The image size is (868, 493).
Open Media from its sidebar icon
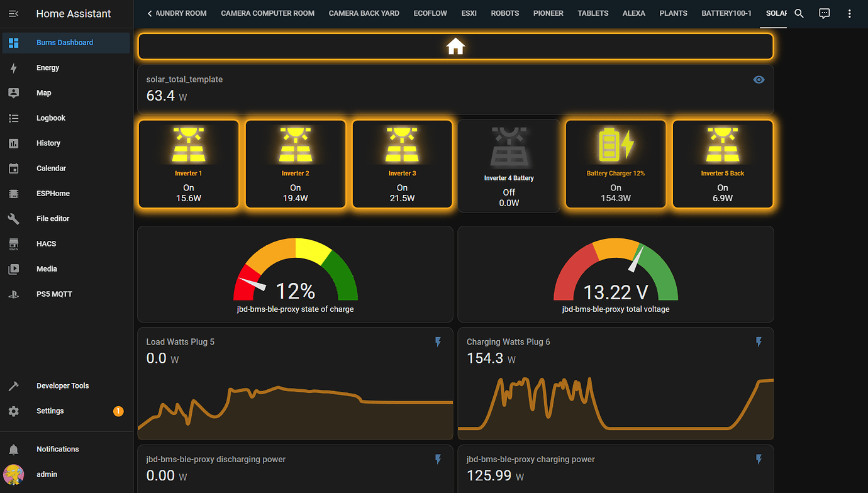click(13, 269)
